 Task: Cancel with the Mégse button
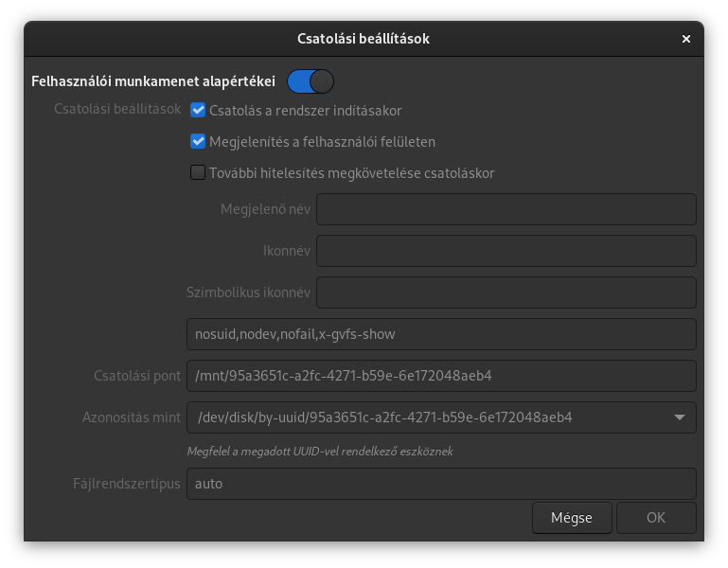572,518
